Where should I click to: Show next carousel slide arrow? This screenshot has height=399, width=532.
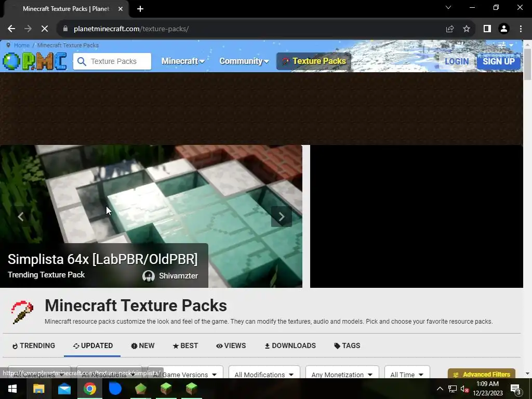click(281, 217)
